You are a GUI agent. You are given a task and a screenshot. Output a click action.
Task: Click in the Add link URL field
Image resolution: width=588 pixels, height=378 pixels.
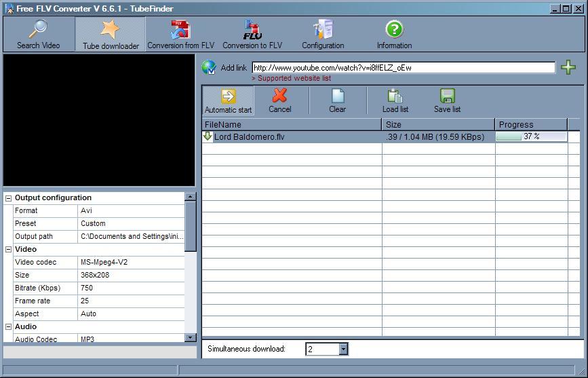click(x=404, y=68)
